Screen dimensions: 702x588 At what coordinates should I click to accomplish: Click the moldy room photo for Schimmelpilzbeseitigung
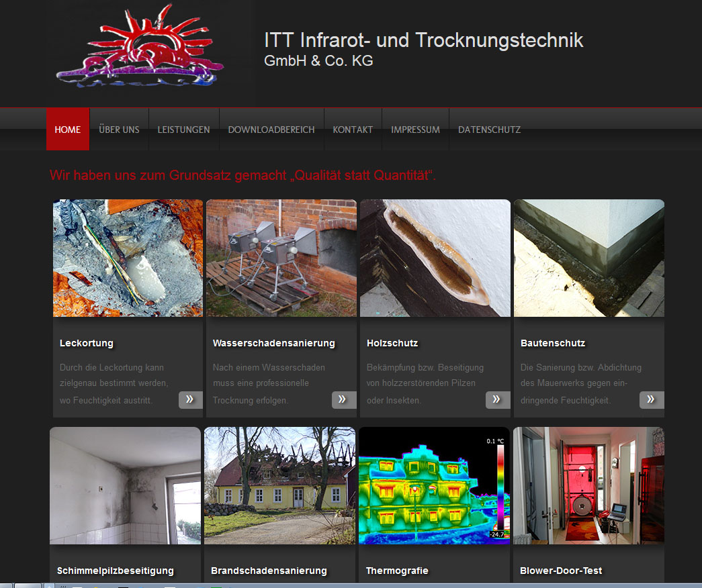click(x=126, y=485)
